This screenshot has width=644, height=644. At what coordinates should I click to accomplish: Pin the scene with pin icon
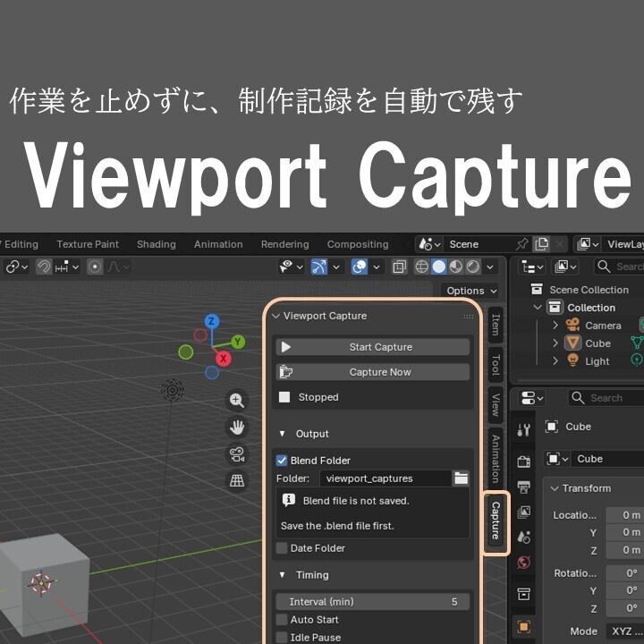522,244
